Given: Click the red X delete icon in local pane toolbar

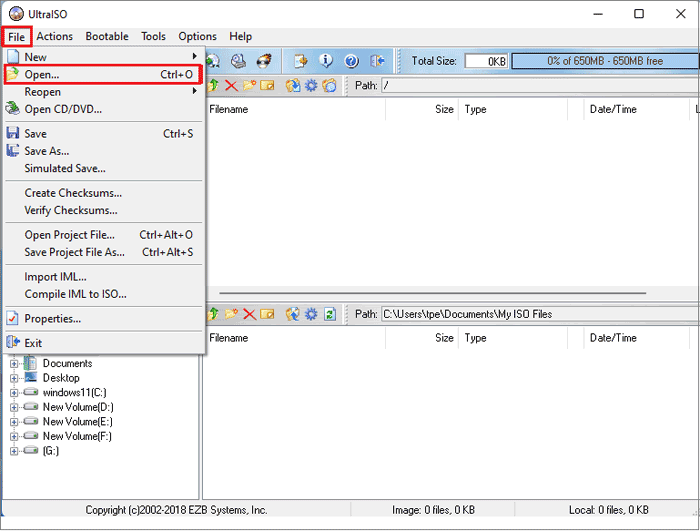Looking at the screenshot, I should tap(249, 314).
